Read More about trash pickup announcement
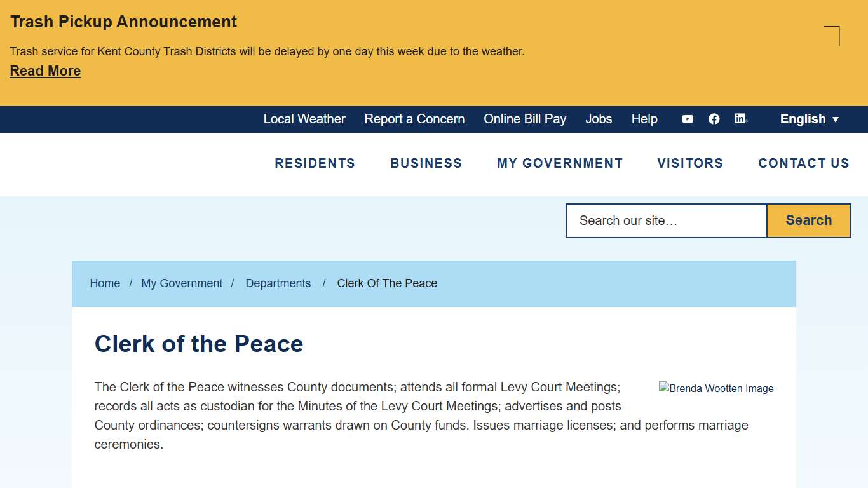 click(45, 71)
